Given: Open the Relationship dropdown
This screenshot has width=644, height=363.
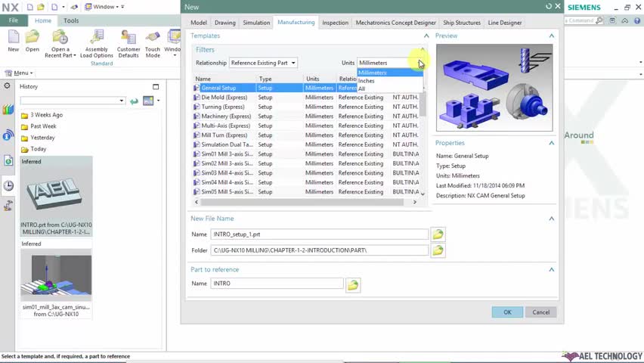Looking at the screenshot, I should tap(263, 63).
